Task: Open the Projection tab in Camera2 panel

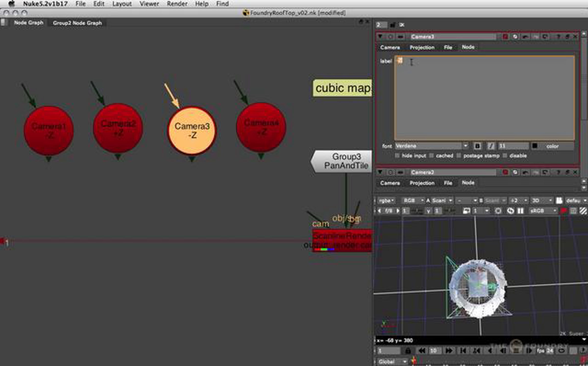Action: pyautogui.click(x=422, y=183)
